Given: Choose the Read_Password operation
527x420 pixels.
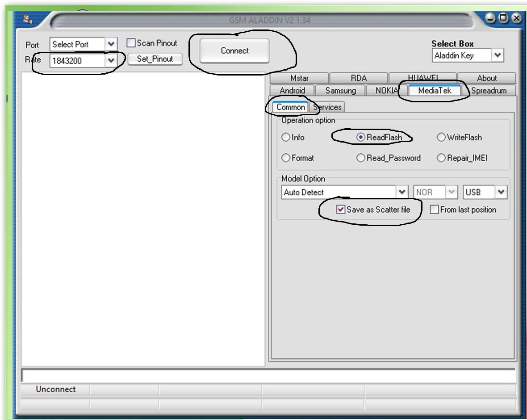Looking at the screenshot, I should click(361, 158).
